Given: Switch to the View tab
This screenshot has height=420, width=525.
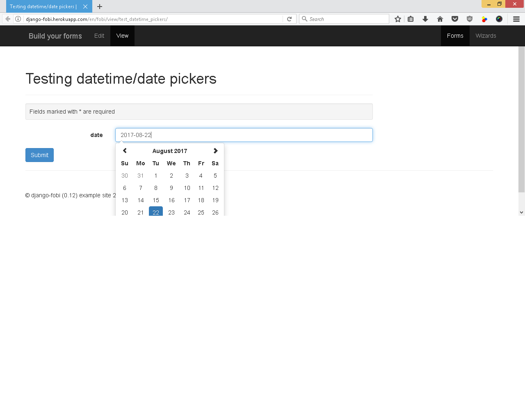Looking at the screenshot, I should [122, 36].
